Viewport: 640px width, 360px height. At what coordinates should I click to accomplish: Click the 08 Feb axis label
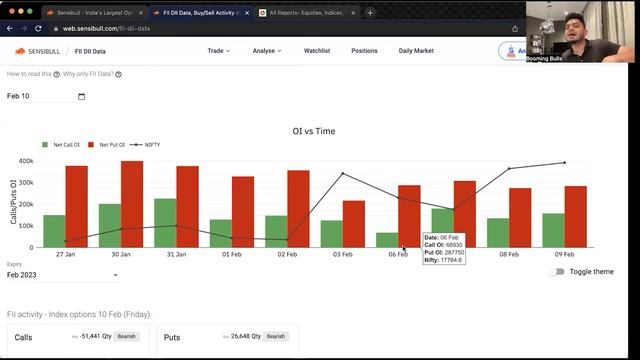click(509, 254)
